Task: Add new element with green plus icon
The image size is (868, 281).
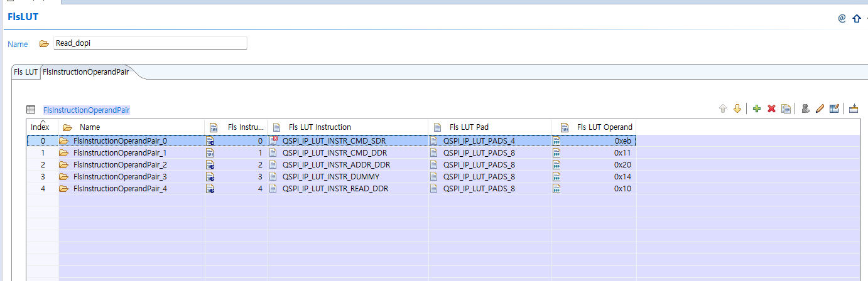Action: 756,109
